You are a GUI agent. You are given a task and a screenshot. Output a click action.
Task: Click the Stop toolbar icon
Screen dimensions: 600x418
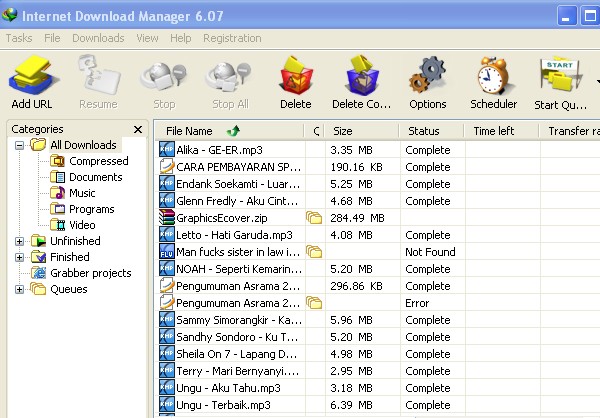pos(164,77)
